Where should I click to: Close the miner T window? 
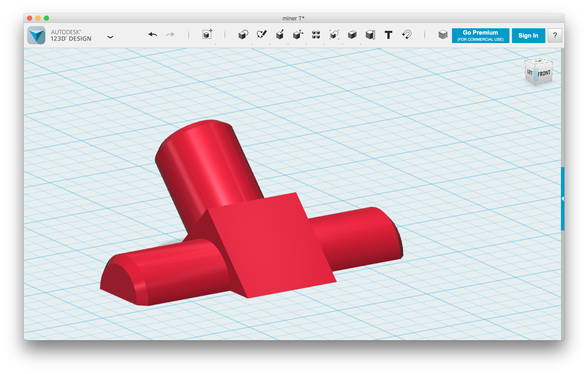(x=30, y=18)
